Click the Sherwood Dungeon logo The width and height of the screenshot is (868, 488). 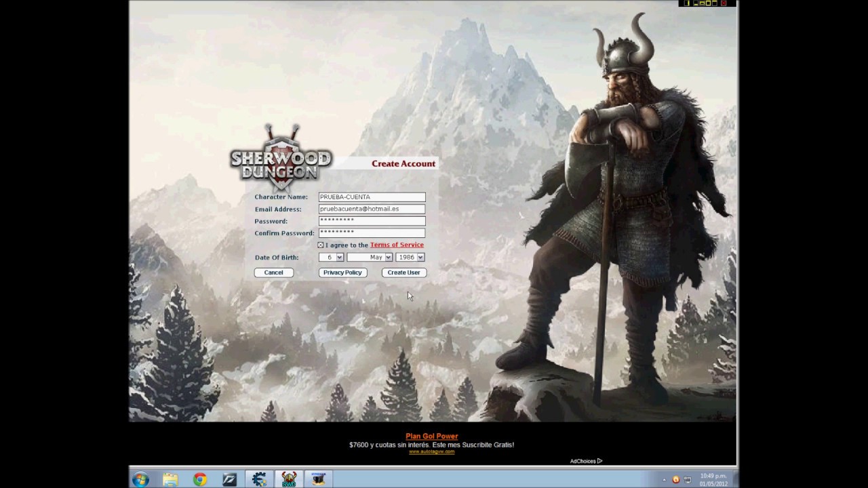tap(281, 158)
